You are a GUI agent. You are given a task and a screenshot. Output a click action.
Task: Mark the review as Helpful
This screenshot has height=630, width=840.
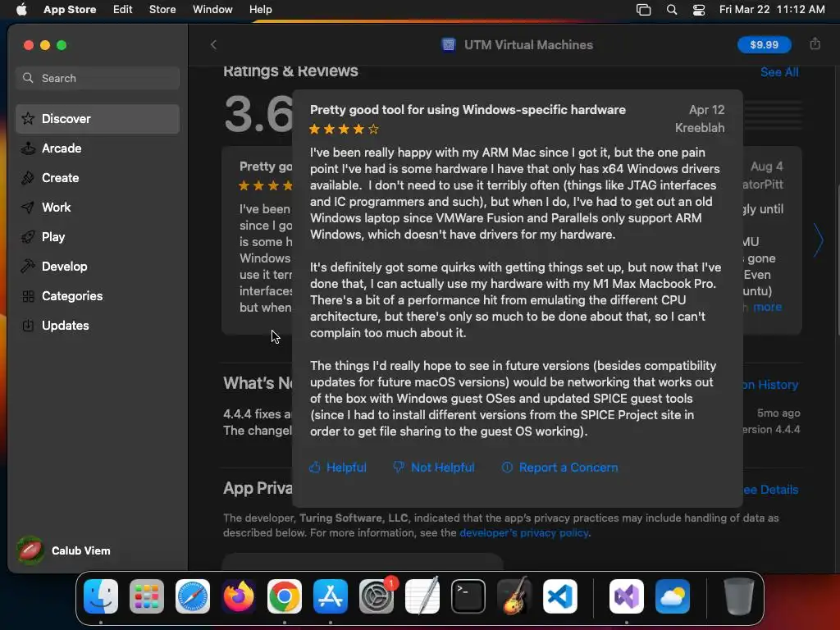tap(338, 467)
